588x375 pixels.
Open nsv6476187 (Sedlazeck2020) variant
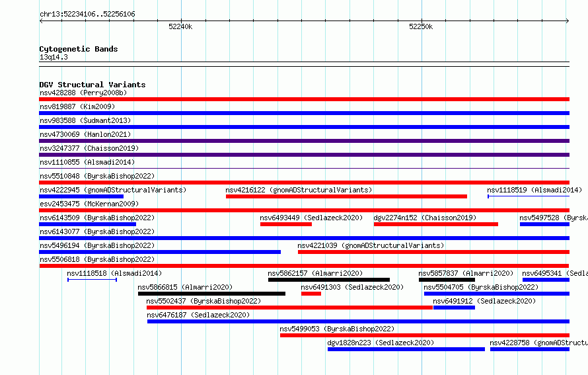(198, 315)
